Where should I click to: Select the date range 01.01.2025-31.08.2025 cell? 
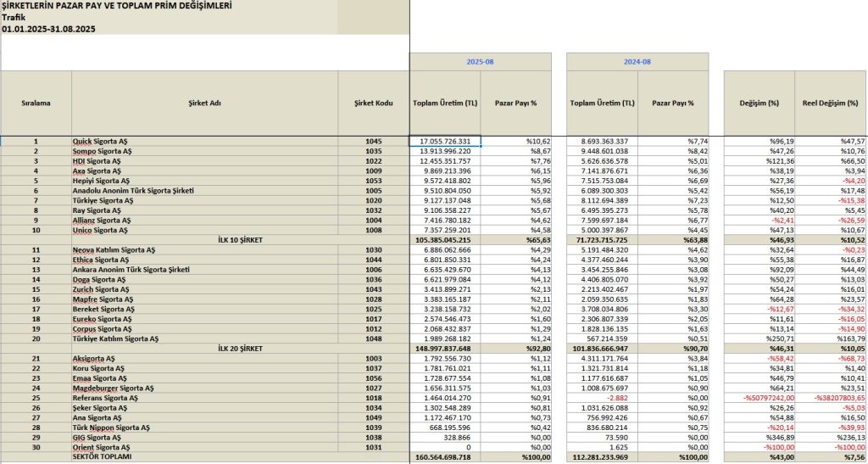(x=169, y=29)
